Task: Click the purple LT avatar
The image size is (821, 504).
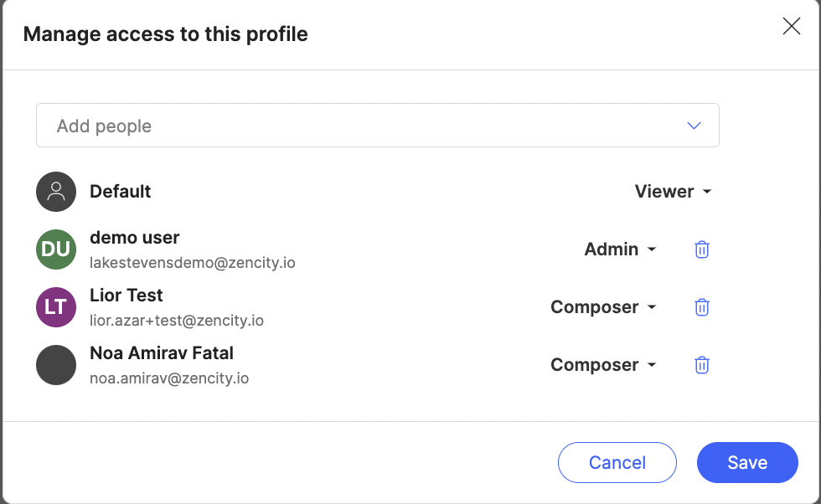Action: tap(56, 307)
